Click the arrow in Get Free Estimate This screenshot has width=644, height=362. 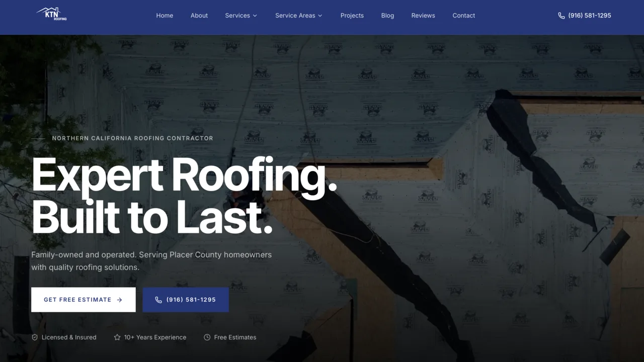[x=119, y=300]
